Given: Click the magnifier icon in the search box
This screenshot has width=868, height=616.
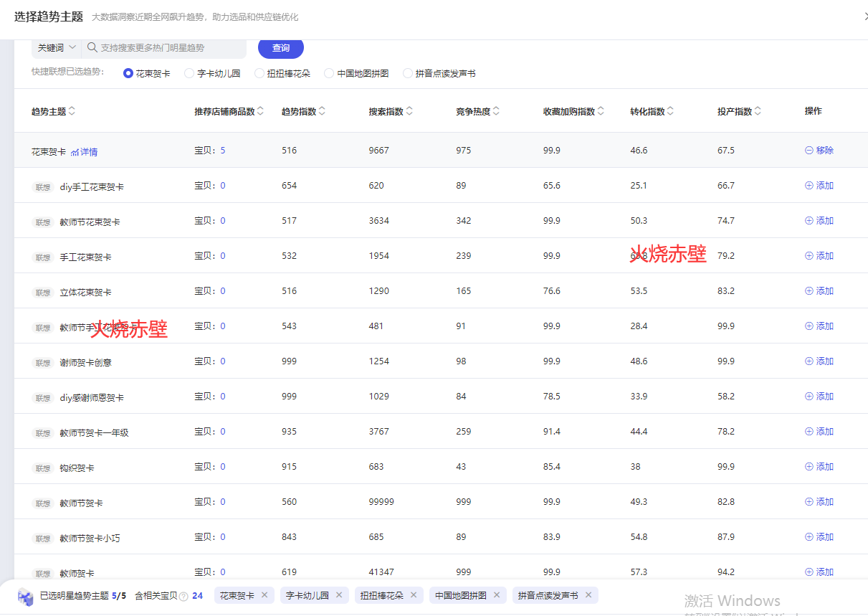Looking at the screenshot, I should [92, 48].
